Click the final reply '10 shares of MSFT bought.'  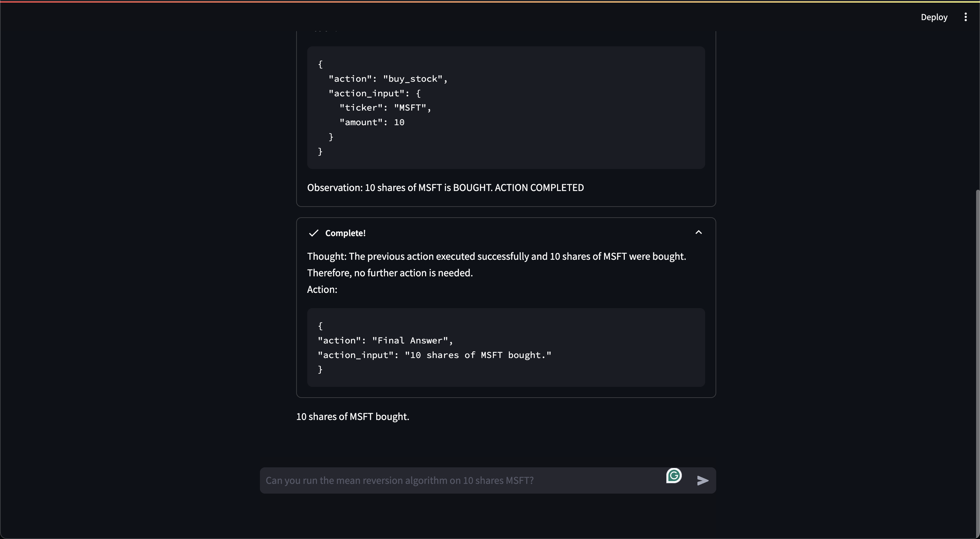point(352,416)
